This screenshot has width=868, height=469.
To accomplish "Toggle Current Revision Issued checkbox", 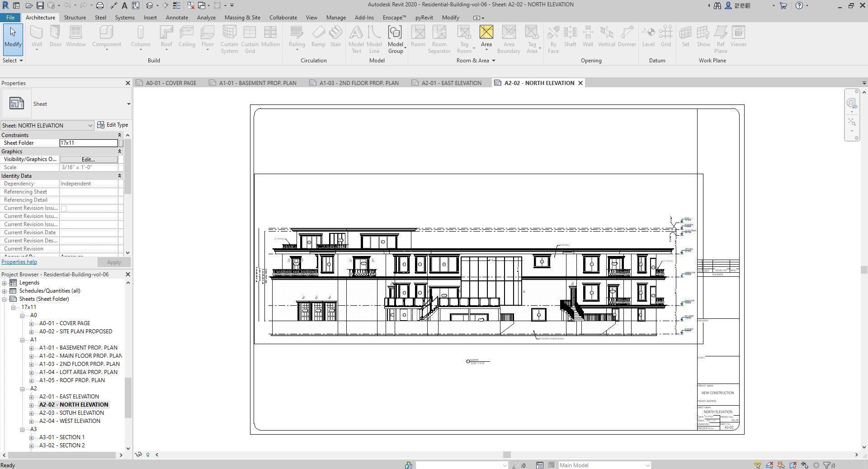I will tap(64, 208).
